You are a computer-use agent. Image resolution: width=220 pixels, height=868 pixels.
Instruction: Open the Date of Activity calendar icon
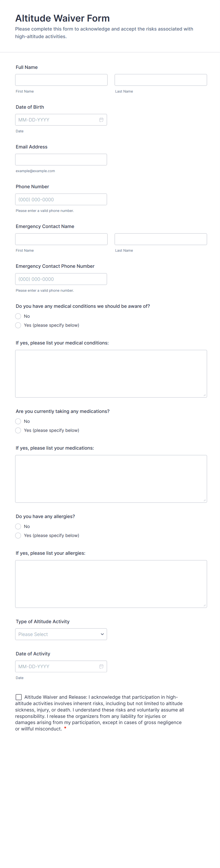coord(101,667)
